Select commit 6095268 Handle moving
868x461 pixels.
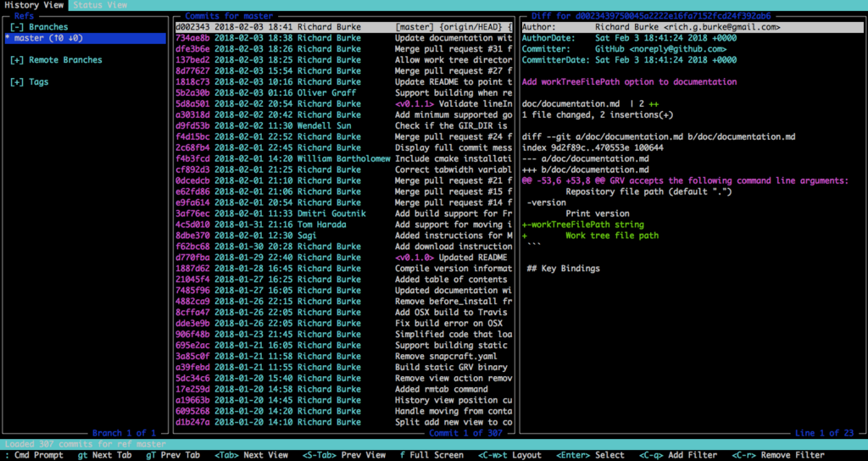click(344, 411)
